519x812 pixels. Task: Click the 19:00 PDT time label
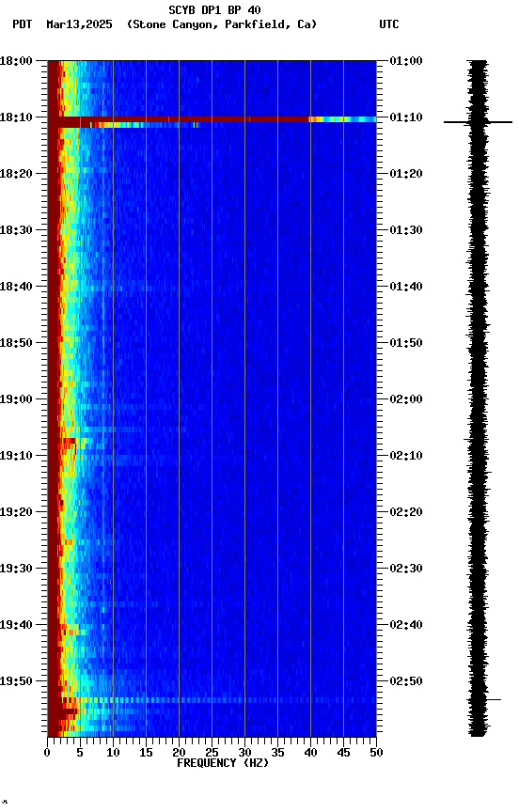coord(16,399)
